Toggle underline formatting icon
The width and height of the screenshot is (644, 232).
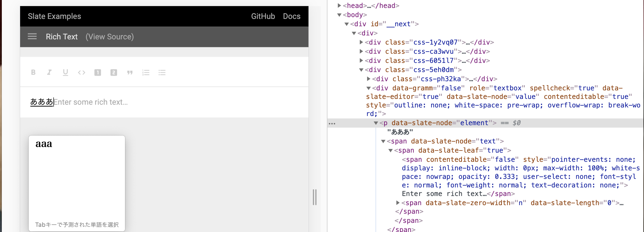pos(65,72)
